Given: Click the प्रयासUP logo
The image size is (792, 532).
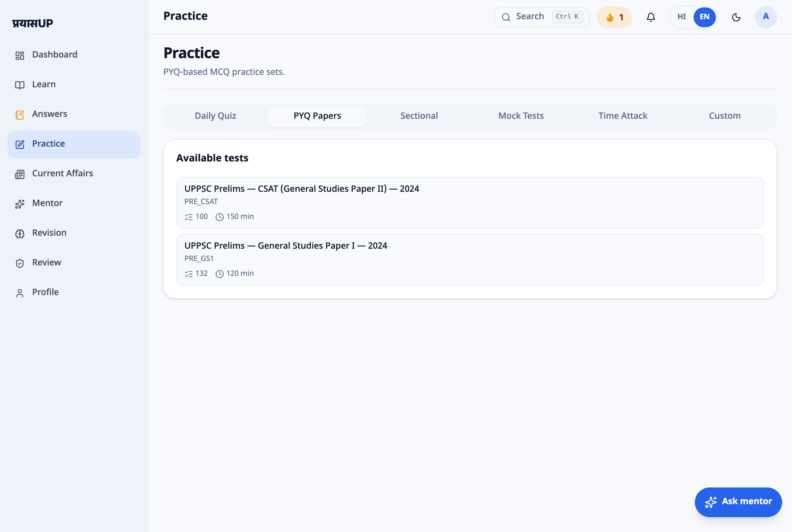Looking at the screenshot, I should [32, 23].
